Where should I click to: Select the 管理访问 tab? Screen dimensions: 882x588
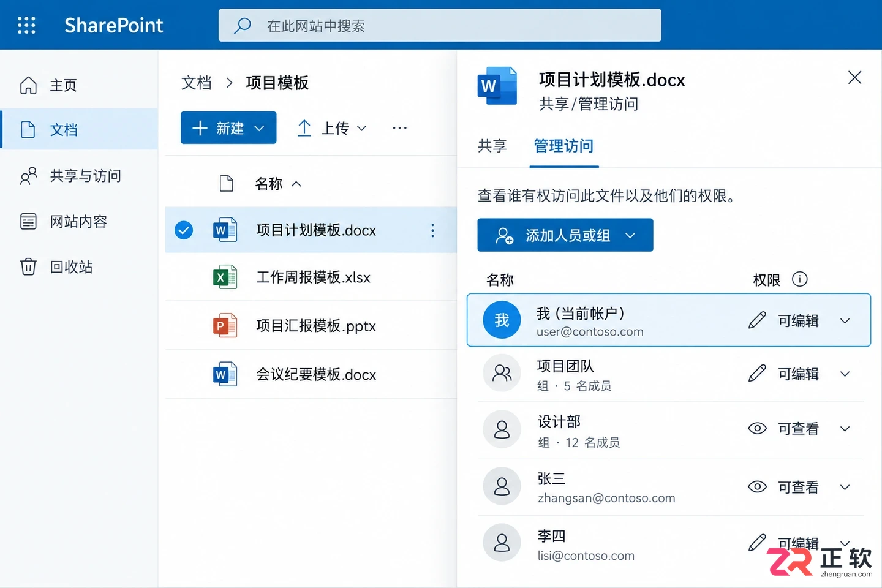point(563,146)
